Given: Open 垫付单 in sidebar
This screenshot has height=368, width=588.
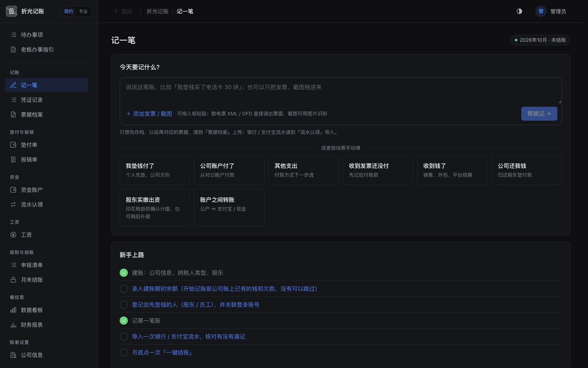Looking at the screenshot, I should point(46,145).
